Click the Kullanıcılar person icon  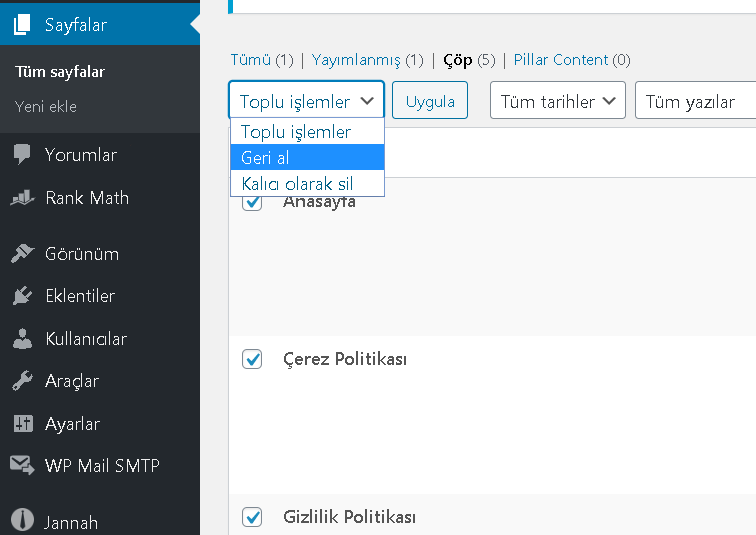click(22, 338)
